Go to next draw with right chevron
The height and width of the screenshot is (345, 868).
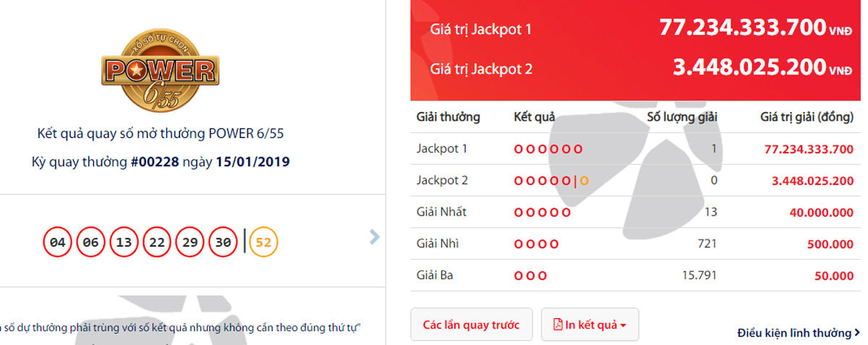374,237
